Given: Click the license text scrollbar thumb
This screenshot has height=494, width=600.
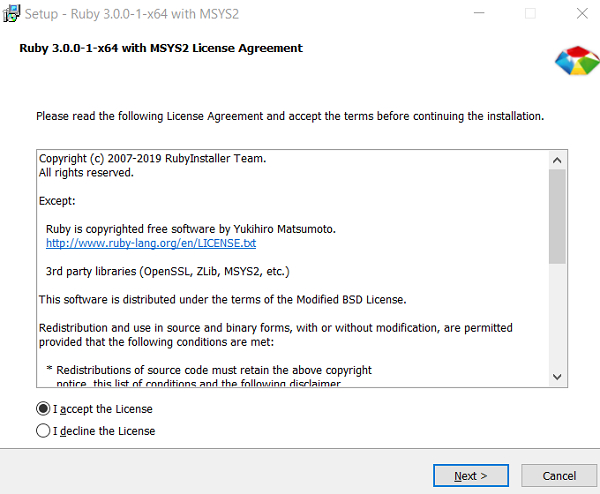Looking at the screenshot, I should (x=557, y=216).
